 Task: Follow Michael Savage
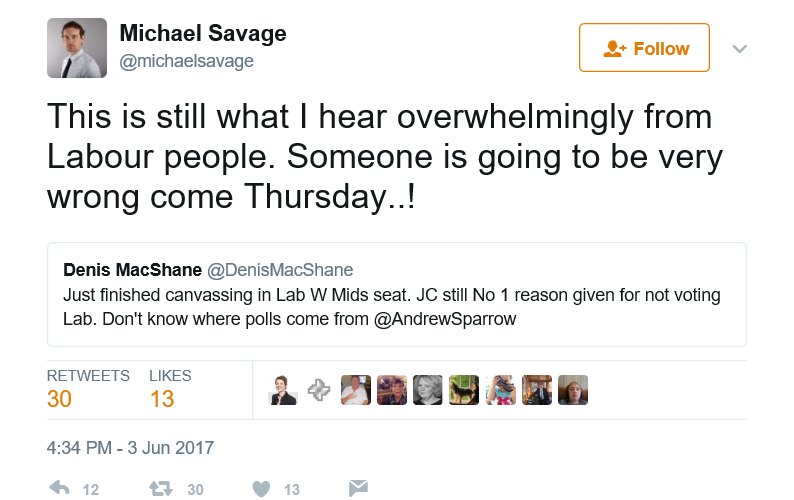click(645, 48)
